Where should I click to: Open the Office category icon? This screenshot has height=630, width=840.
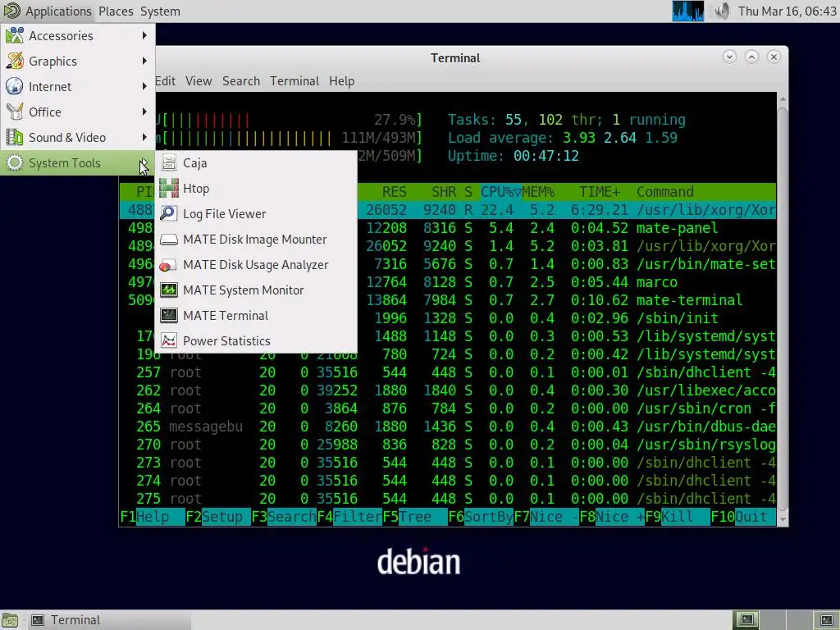(x=15, y=112)
